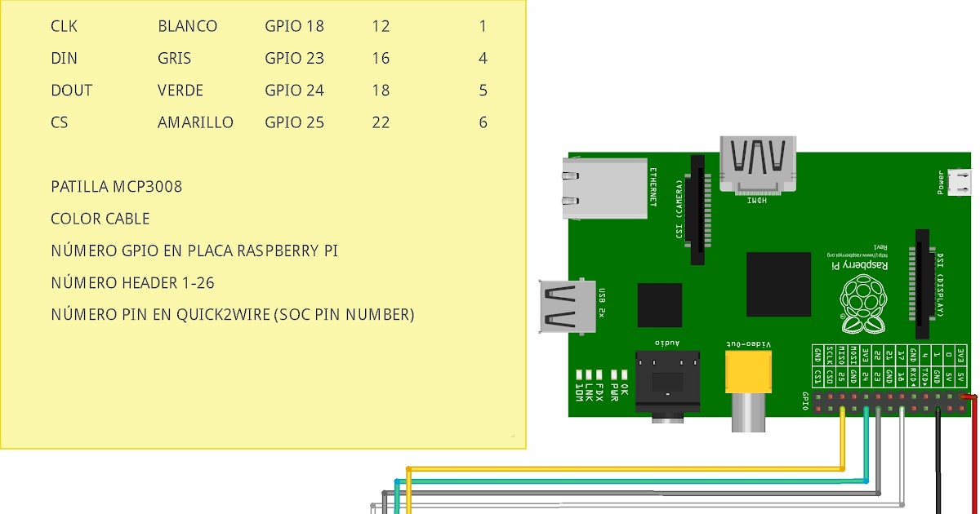
Task: Select the VERDE cable color text
Action: (x=180, y=90)
